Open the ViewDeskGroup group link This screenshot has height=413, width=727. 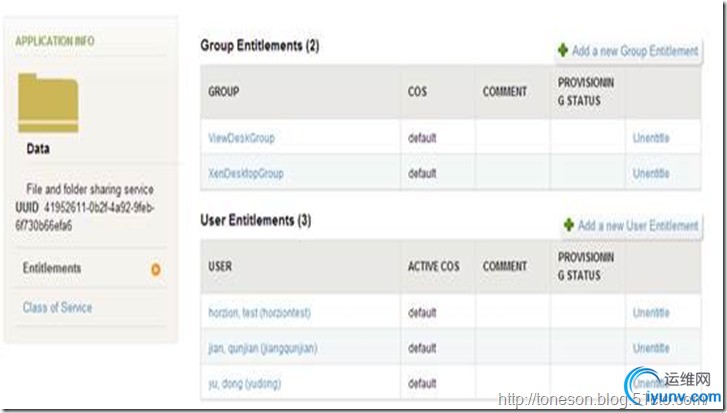[x=241, y=138]
